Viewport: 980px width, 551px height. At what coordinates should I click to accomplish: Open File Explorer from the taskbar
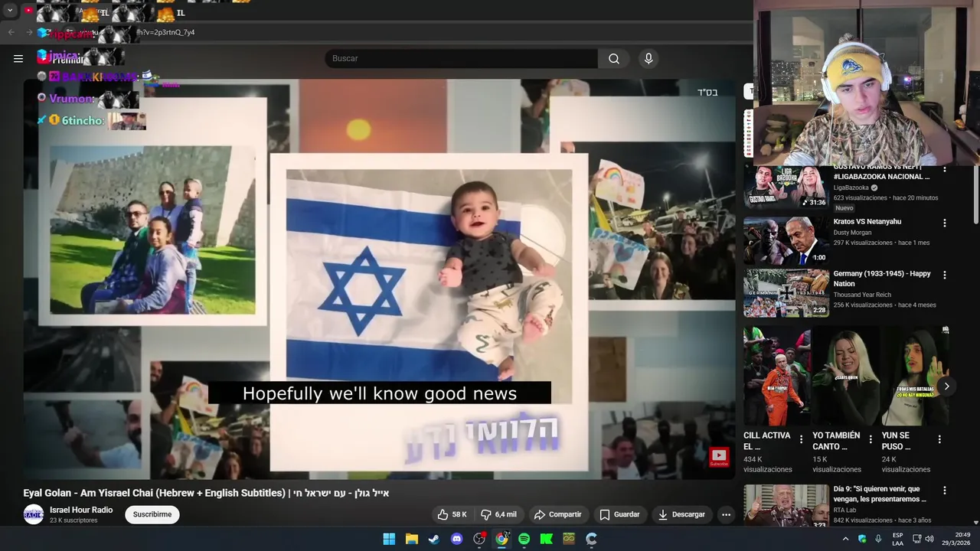(411, 539)
